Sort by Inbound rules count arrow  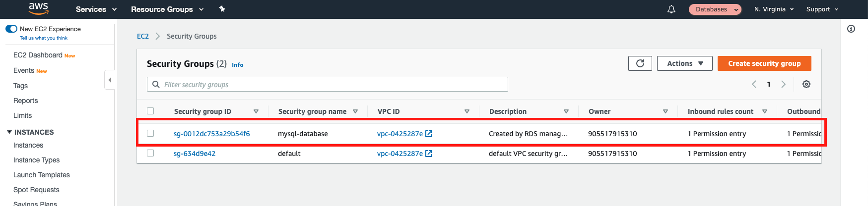[x=765, y=111]
